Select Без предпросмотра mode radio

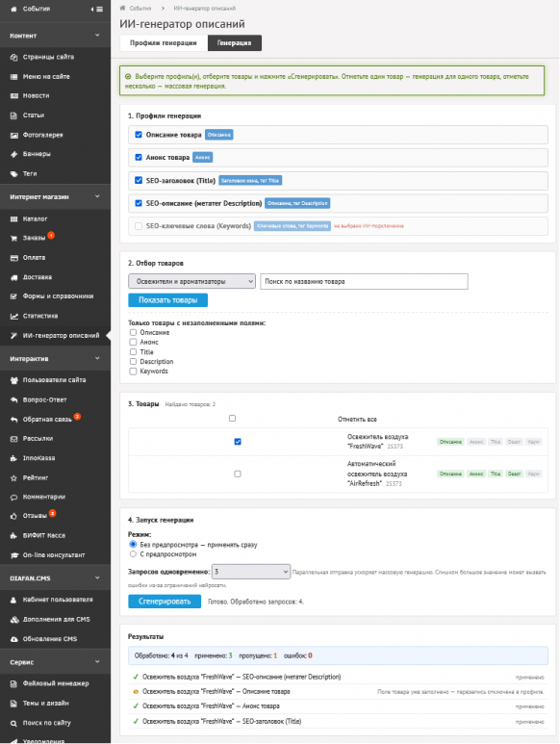133,545
